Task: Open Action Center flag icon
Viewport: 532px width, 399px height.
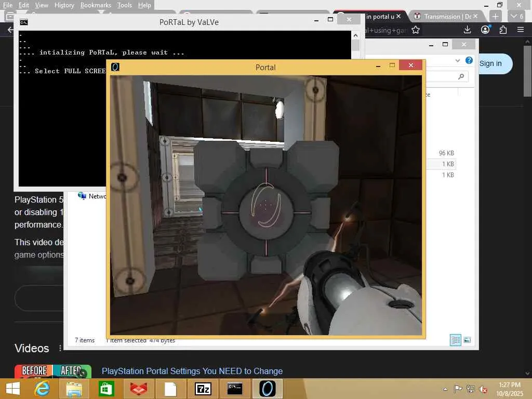Action: pyautogui.click(x=458, y=389)
